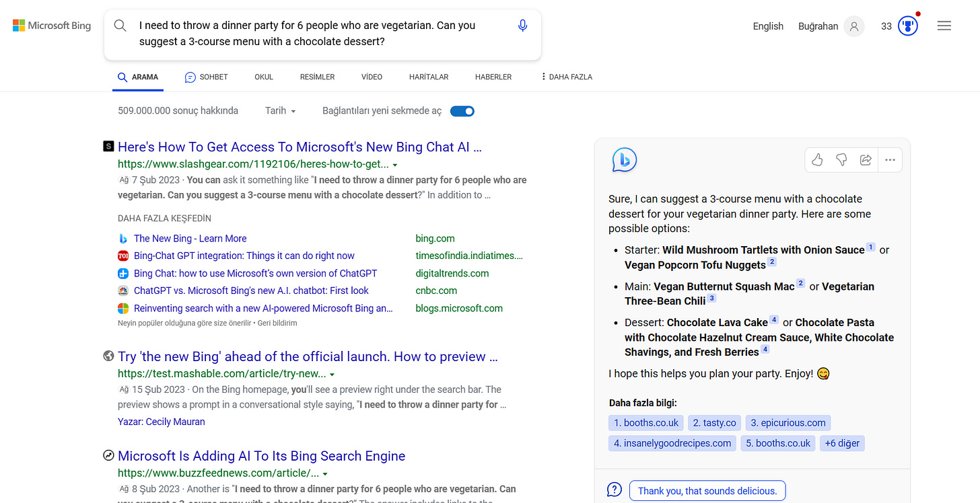Click the Bing favicon beside The New Bing
The height and width of the screenshot is (503, 980).
coord(123,238)
